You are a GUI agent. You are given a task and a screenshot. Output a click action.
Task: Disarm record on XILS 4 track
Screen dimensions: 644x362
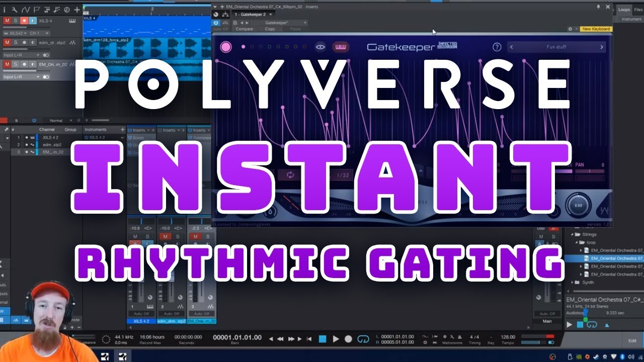pos(24,21)
